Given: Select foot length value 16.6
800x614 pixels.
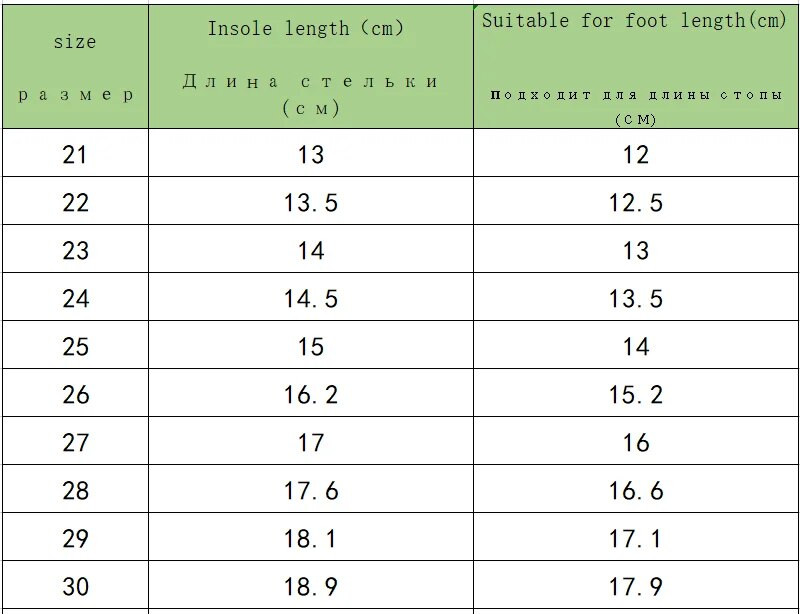Looking at the screenshot, I should point(636,491).
